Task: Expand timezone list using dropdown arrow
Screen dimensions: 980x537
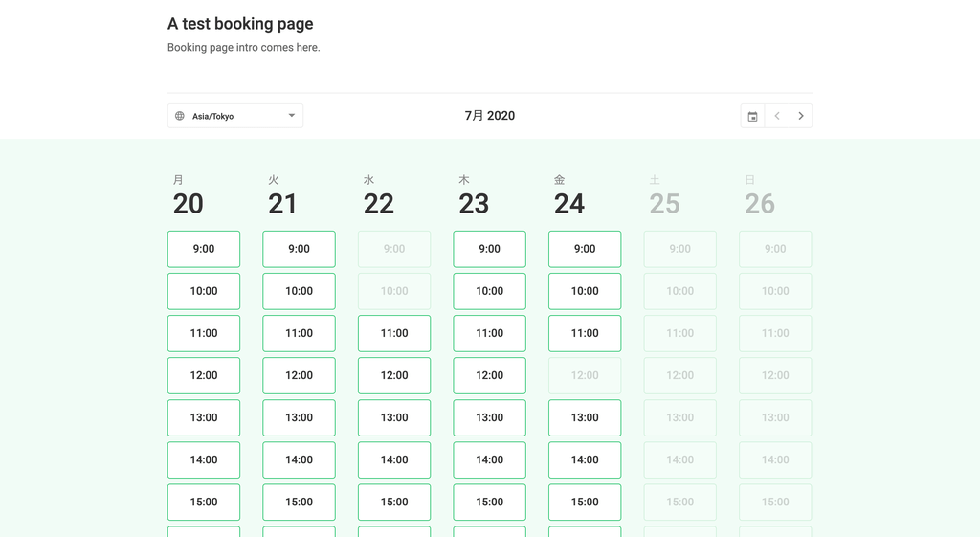Action: pyautogui.click(x=291, y=116)
